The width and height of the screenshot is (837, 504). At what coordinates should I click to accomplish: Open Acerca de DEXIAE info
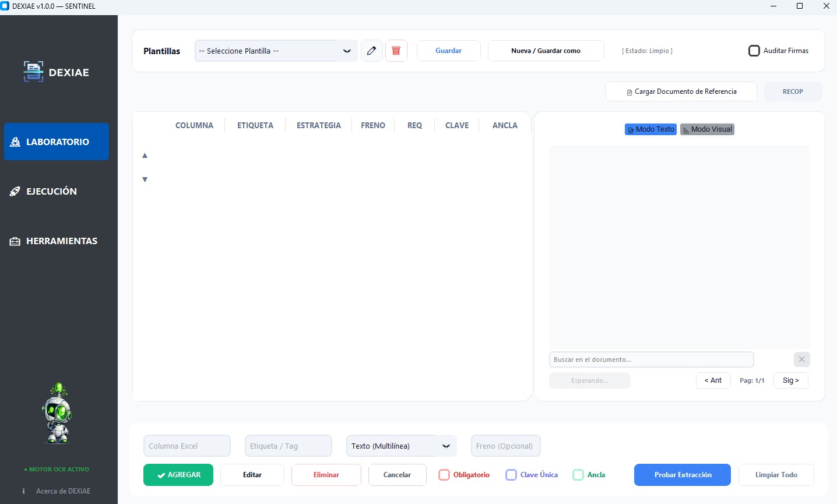tap(63, 491)
